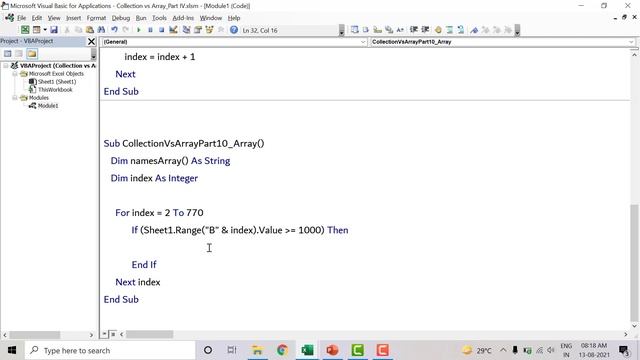Viewport: 640px width, 360px height.
Task: Open Edit toolbar options dropdown arrow
Action: 517,30
